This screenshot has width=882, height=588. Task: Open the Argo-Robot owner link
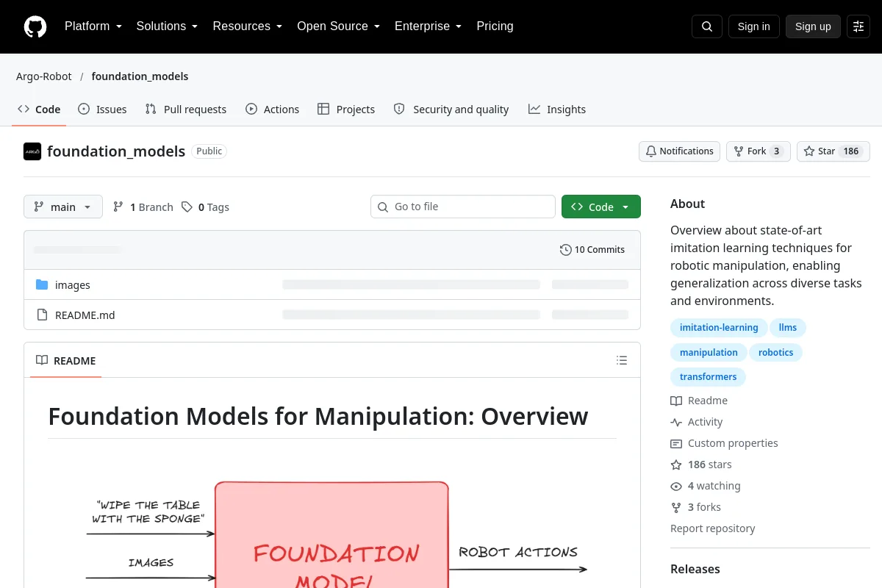(x=44, y=76)
